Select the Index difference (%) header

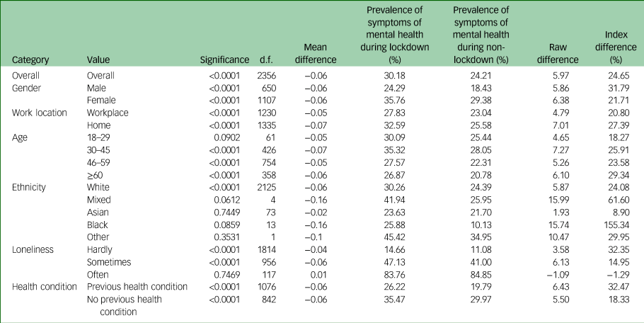(x=613, y=47)
